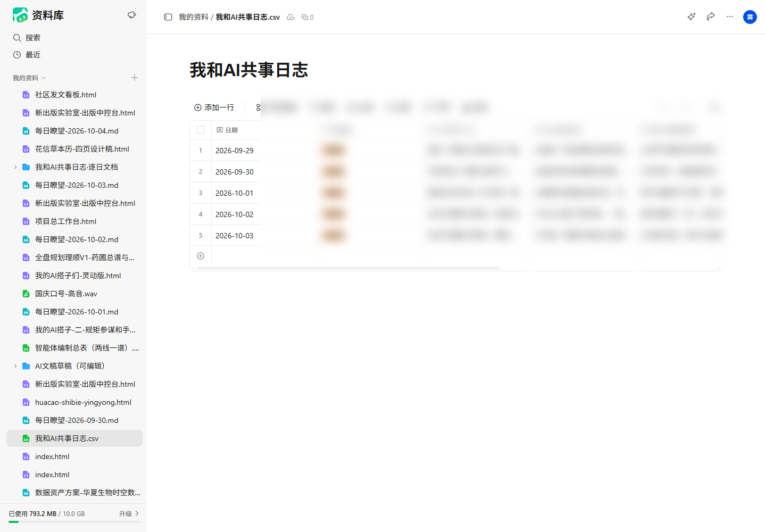The height and width of the screenshot is (532, 766).
Task: Open 我的AI搭子们-灵动版.html
Action: [74, 276]
